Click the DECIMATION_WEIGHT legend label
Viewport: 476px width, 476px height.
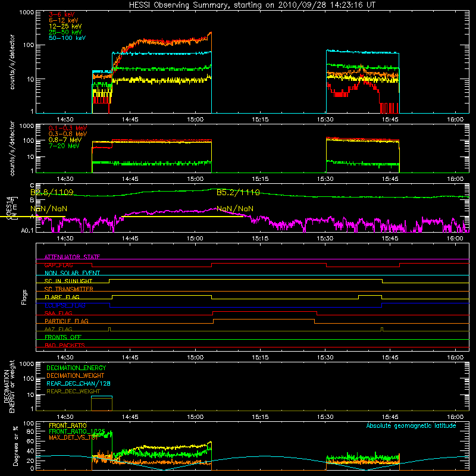click(x=76, y=375)
